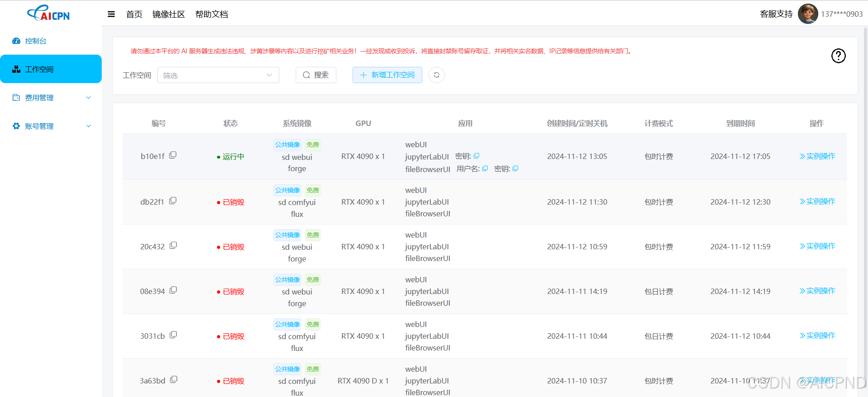868x397 pixels.
Task: Click the 免费 tag in row db22f1
Action: (313, 190)
